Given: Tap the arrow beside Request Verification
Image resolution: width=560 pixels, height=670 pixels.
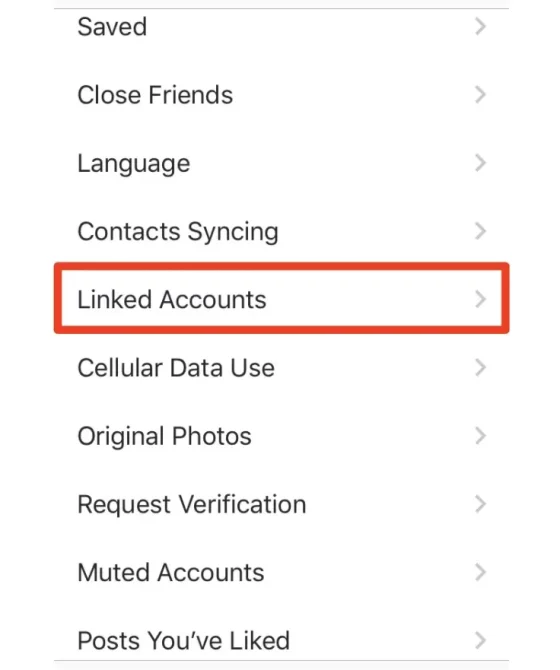Looking at the screenshot, I should [481, 504].
